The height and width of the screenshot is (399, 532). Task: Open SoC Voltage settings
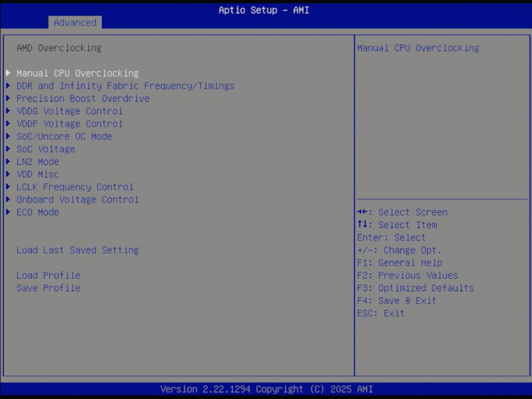click(x=46, y=149)
